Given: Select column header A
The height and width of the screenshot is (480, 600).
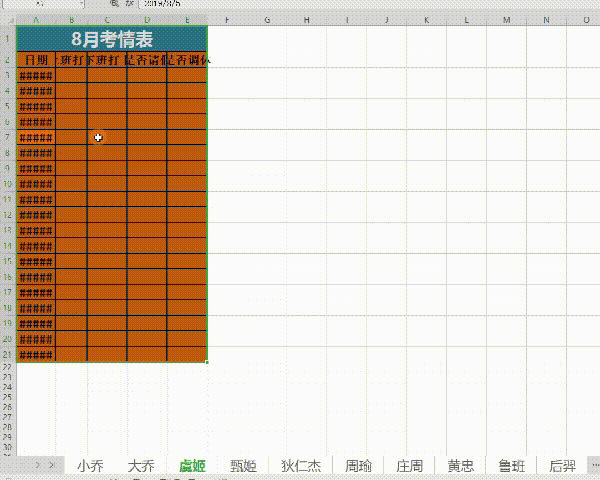Looking at the screenshot, I should 36,20.
